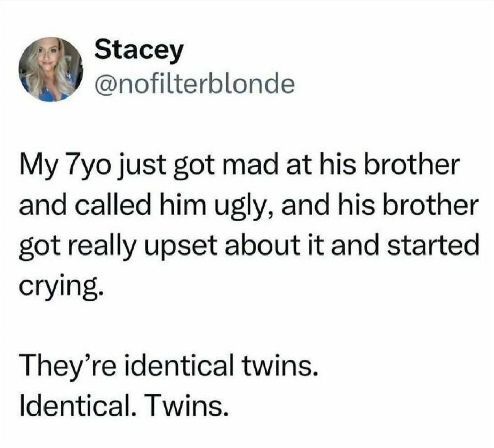Open the @nofilterblonde handle link
Image resolution: width=494 pixels, height=448 pixels.
tap(194, 84)
